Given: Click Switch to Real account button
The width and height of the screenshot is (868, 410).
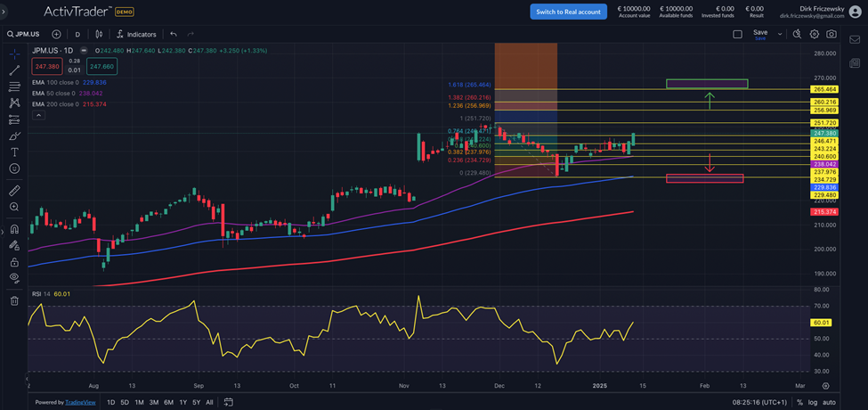Looking at the screenshot, I should coord(568,12).
